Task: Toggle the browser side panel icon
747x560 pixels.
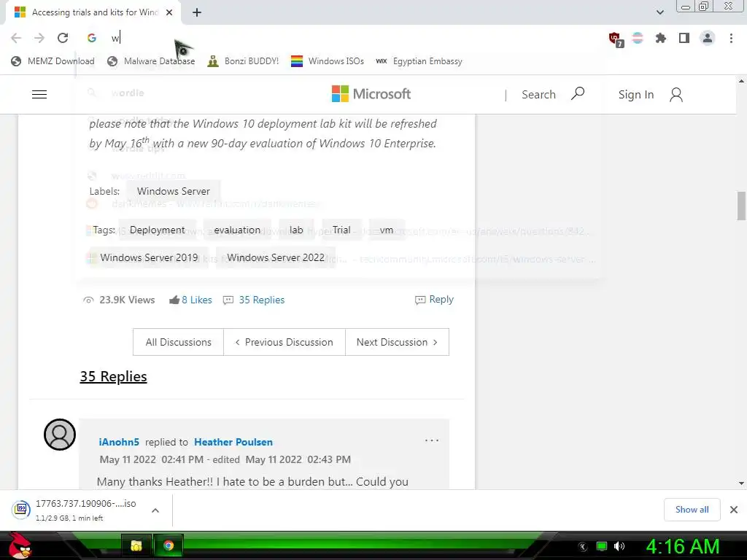Action: tap(684, 38)
